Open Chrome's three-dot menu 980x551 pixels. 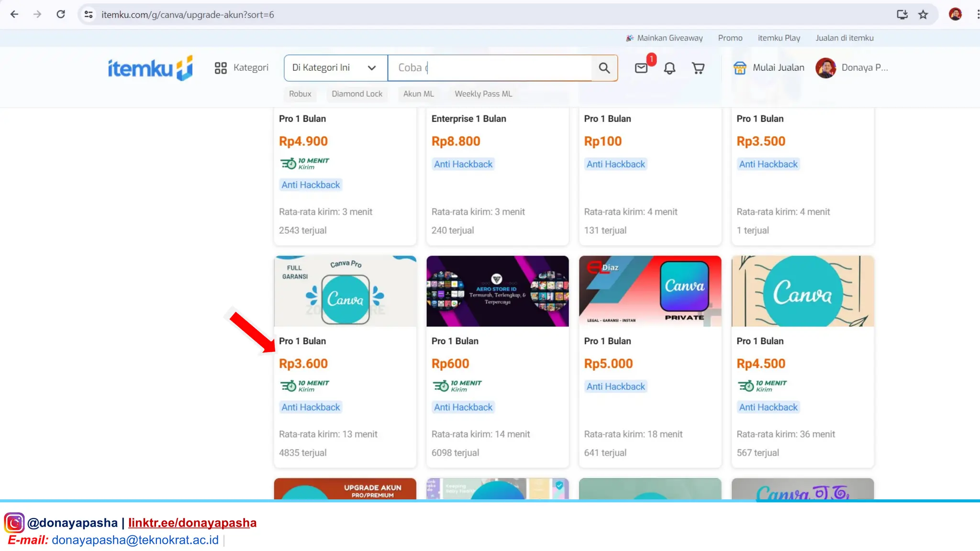point(977,14)
